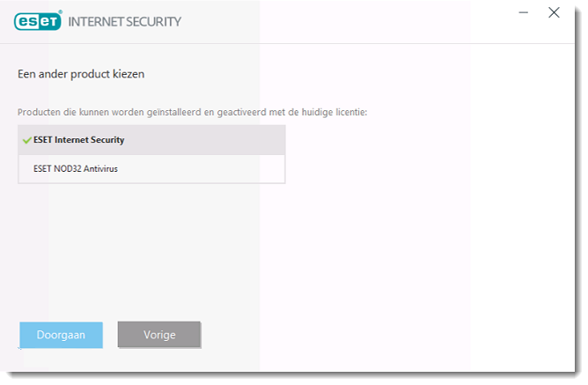Click the empty title bar area
The width and height of the screenshot is (588, 385).
pyautogui.click(x=352, y=21)
